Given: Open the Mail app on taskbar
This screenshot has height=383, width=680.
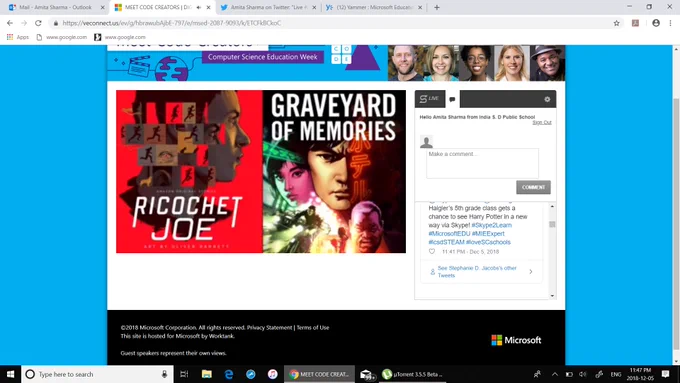Looking at the screenshot, I should pyautogui.click(x=366, y=374).
